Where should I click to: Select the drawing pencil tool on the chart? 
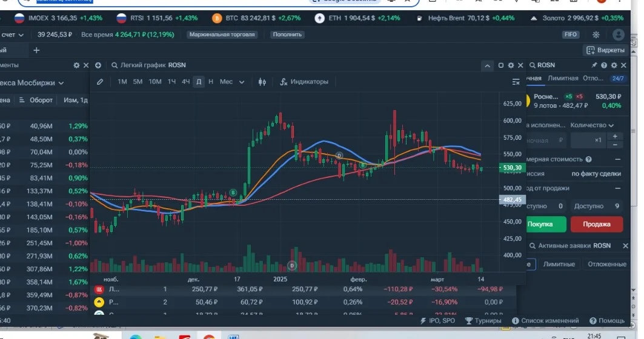[100, 82]
